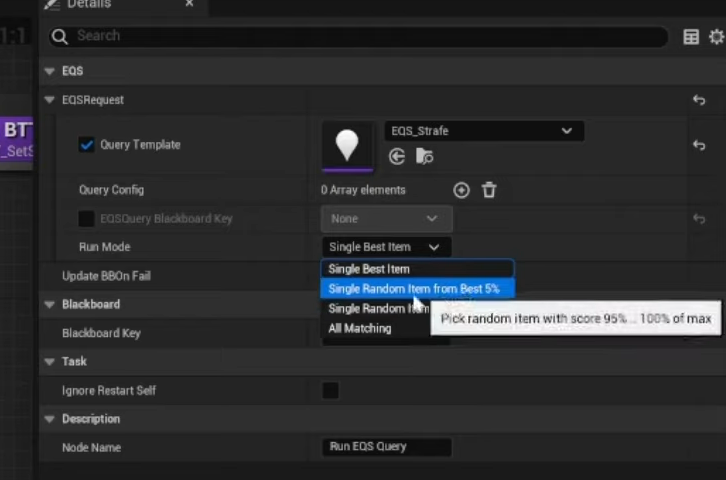Image resolution: width=726 pixels, height=480 pixels.
Task: Edit the Node Name text field
Action: tap(387, 447)
